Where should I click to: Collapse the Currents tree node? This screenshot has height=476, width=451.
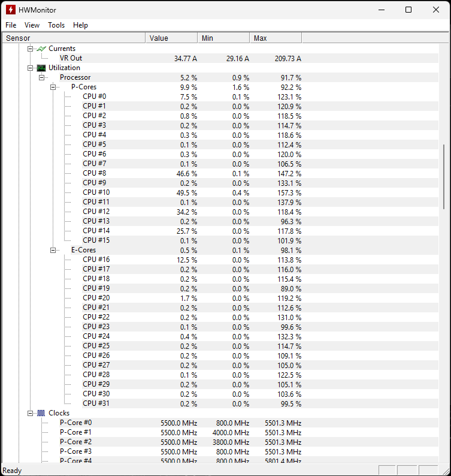pyautogui.click(x=31, y=49)
